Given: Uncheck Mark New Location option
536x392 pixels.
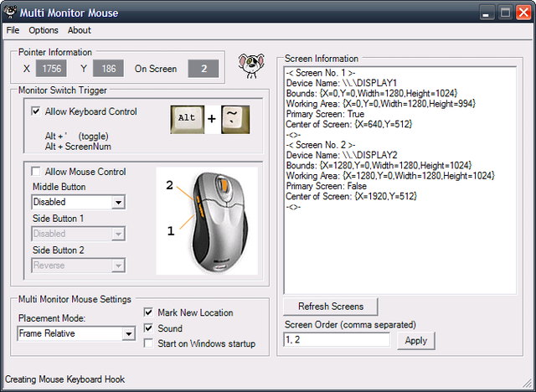Looking at the screenshot, I should click(x=148, y=312).
